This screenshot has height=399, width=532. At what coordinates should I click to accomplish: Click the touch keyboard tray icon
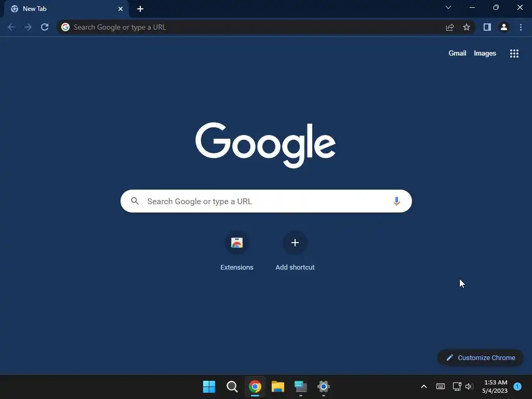click(x=441, y=387)
